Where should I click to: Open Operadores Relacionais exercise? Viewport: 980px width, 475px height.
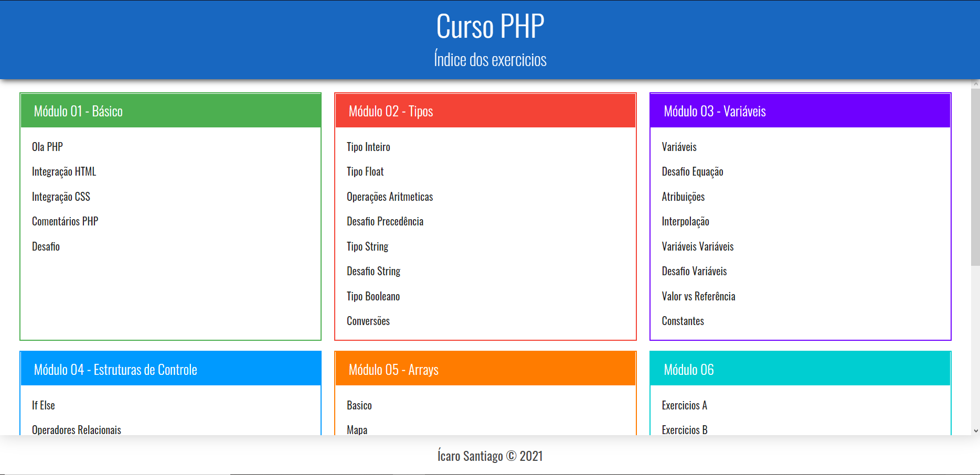click(77, 430)
